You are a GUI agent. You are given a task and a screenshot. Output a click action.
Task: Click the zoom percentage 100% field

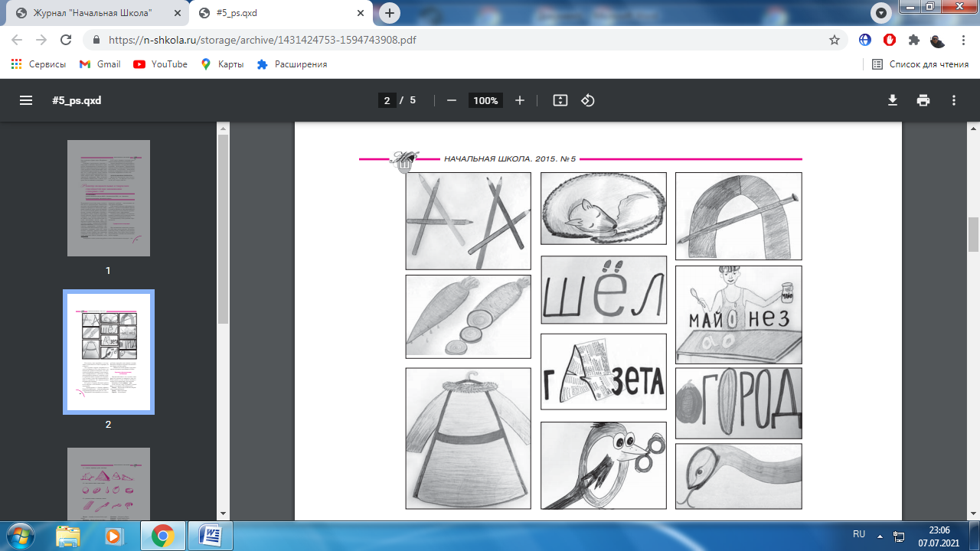point(485,100)
